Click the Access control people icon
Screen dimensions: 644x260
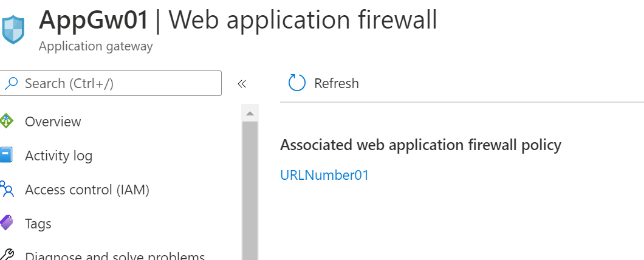[6, 190]
